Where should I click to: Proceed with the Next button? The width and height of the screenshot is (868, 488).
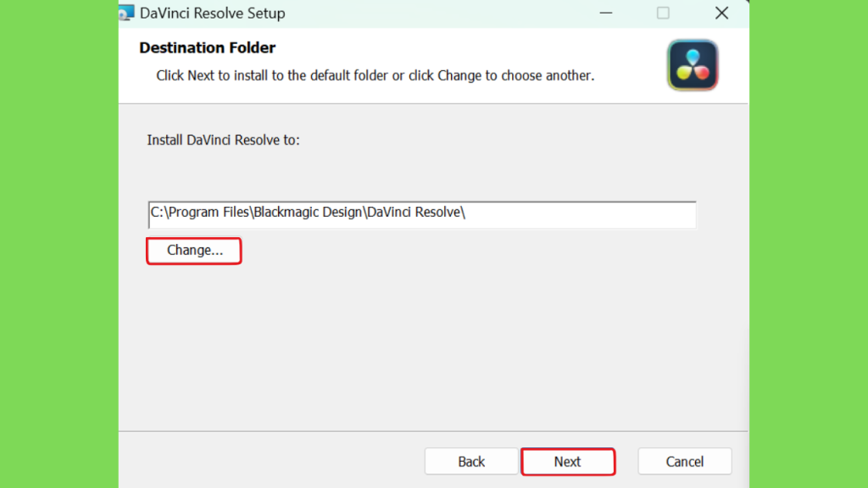[568, 462]
